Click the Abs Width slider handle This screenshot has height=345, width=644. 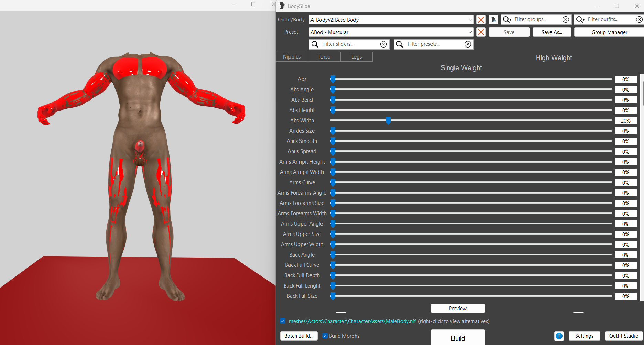[x=388, y=121]
